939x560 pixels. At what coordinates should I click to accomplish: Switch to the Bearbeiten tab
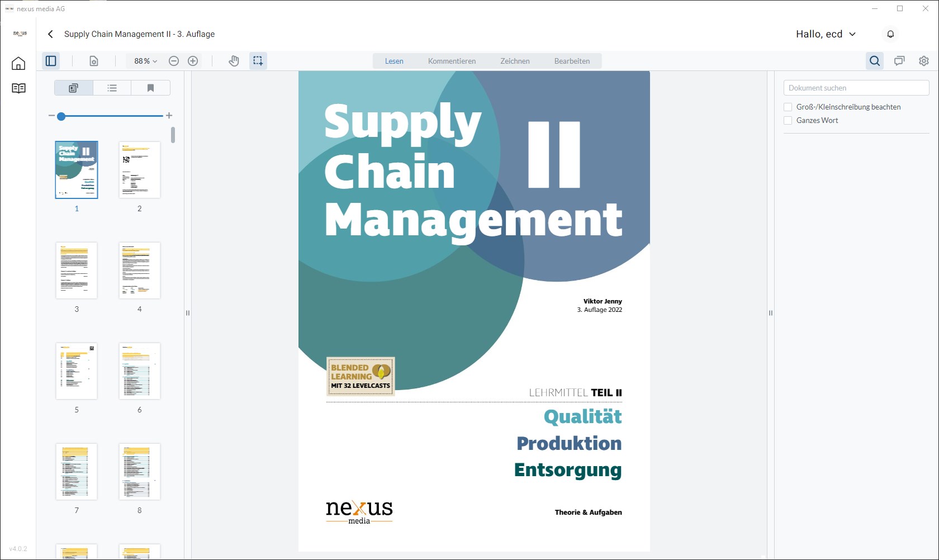572,61
